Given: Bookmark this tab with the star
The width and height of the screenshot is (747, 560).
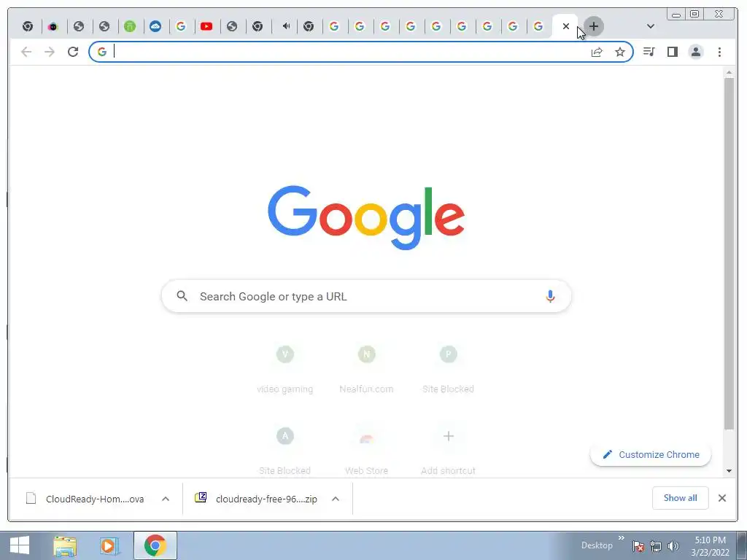Looking at the screenshot, I should click(620, 52).
